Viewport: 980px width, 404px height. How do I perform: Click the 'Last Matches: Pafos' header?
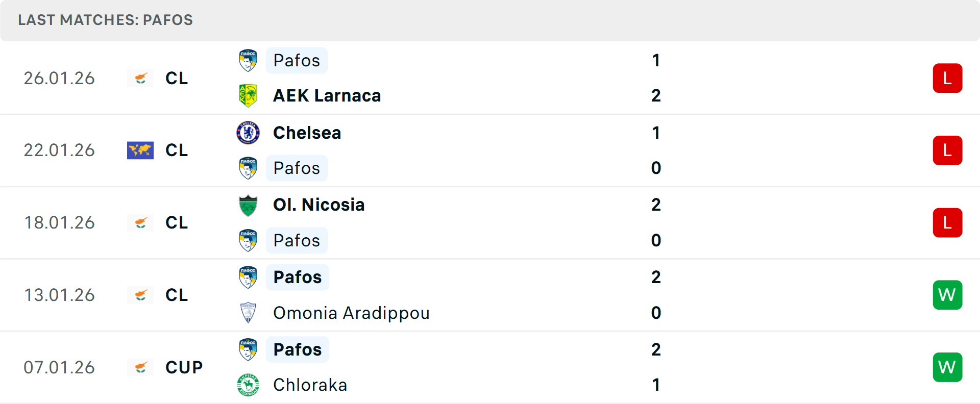pyautogui.click(x=106, y=20)
